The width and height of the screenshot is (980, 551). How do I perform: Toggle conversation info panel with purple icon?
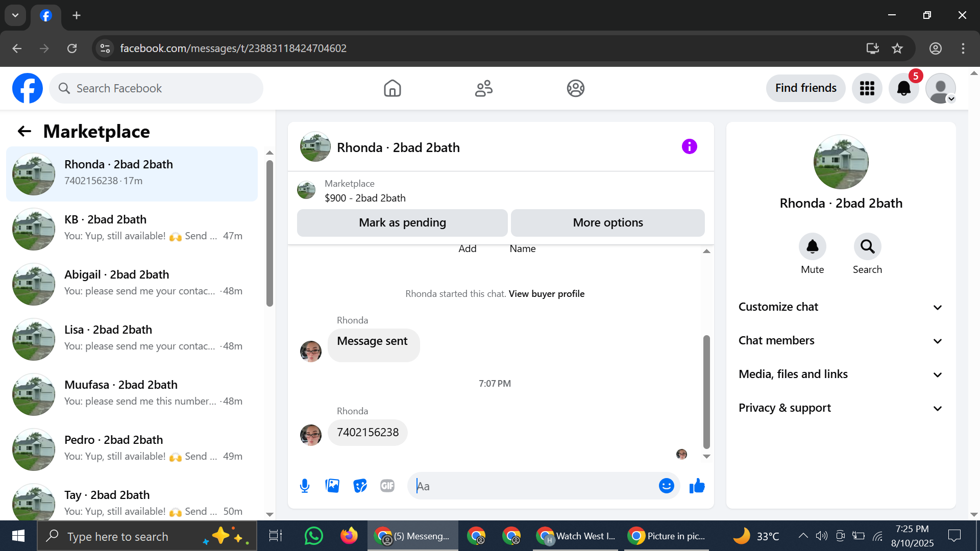689,147
